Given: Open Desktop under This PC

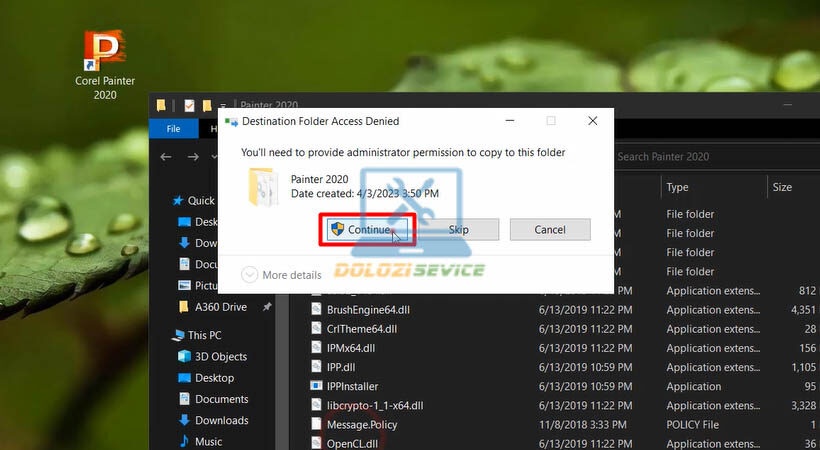Looking at the screenshot, I should pyautogui.click(x=214, y=378).
